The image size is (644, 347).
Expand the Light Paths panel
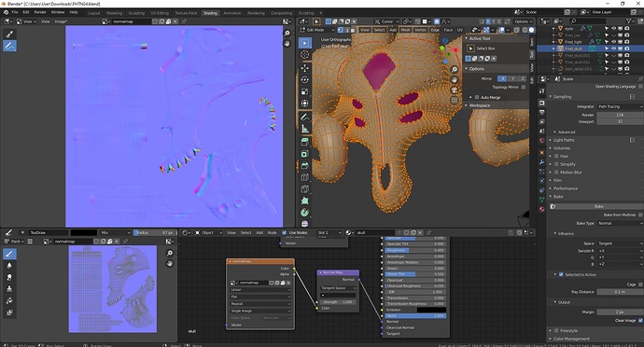point(564,141)
